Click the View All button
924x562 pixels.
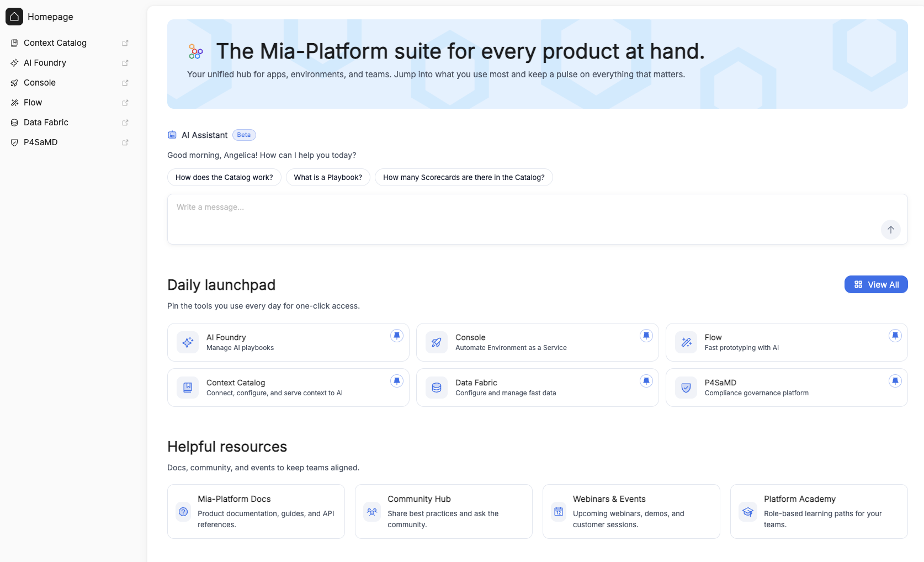pyautogui.click(x=876, y=284)
